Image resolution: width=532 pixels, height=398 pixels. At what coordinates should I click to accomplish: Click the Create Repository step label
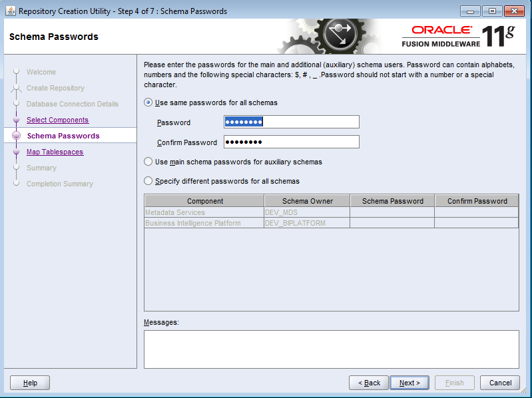[55, 88]
